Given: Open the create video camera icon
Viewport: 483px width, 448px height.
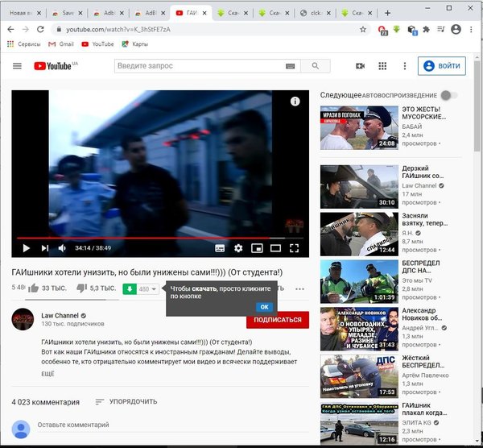Looking at the screenshot, I should click(x=360, y=66).
